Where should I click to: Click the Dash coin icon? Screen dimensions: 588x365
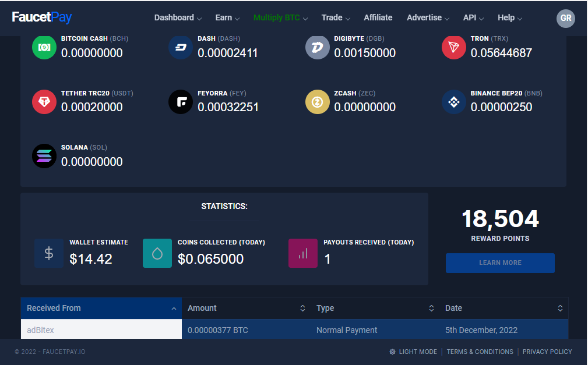[x=181, y=47]
